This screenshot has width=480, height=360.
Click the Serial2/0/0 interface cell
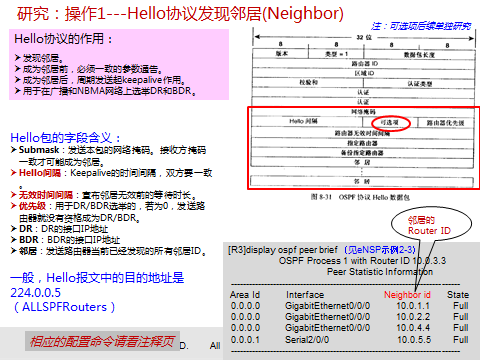pyautogui.click(x=307, y=340)
